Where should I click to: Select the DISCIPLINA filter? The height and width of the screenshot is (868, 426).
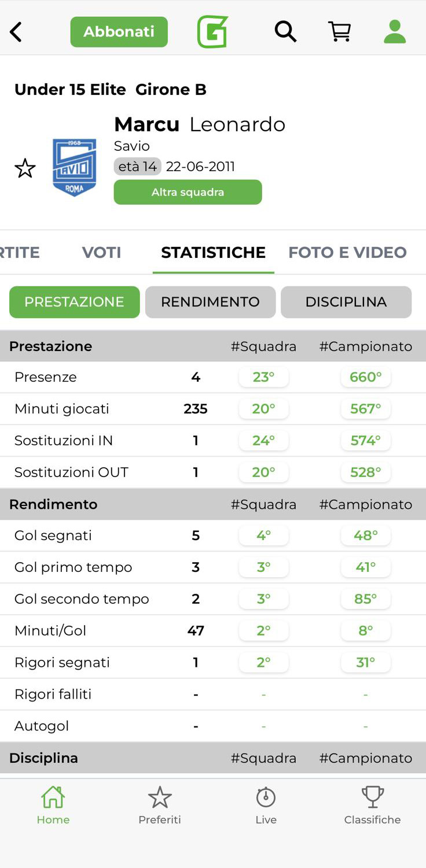point(346,302)
